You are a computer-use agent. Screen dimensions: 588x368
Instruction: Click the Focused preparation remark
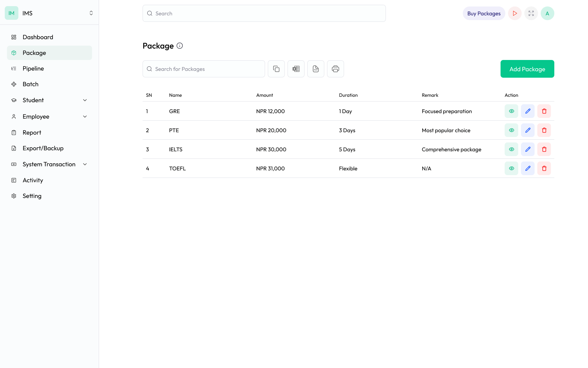click(447, 111)
